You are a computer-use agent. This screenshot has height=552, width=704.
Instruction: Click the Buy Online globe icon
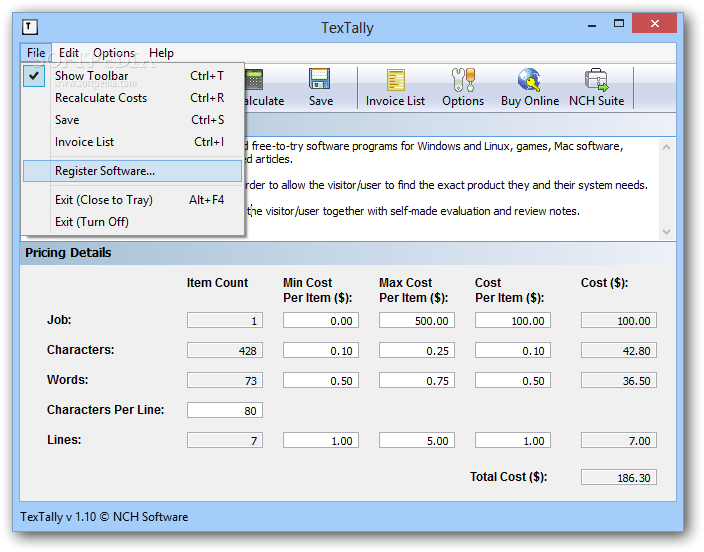[529, 79]
